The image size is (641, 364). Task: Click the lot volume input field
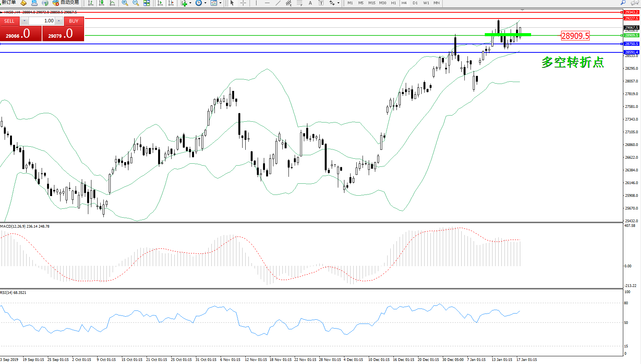tap(42, 21)
